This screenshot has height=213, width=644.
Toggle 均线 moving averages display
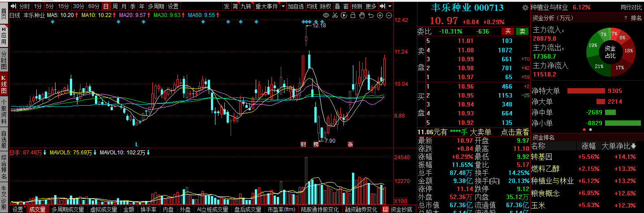tap(312, 6)
